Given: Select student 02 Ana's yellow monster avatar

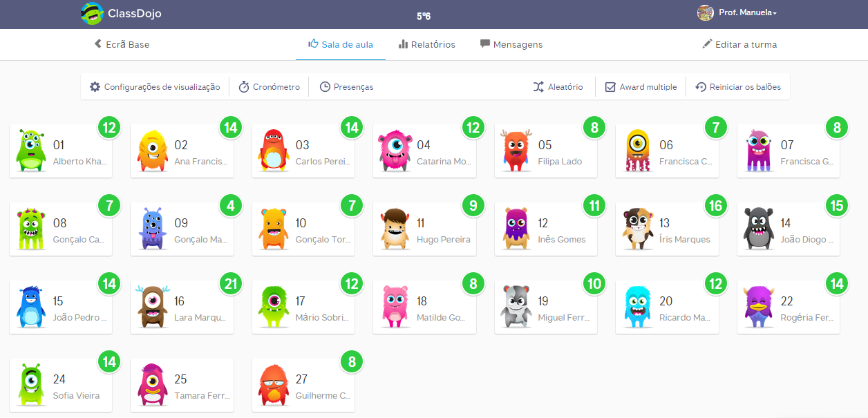Looking at the screenshot, I should tap(152, 151).
